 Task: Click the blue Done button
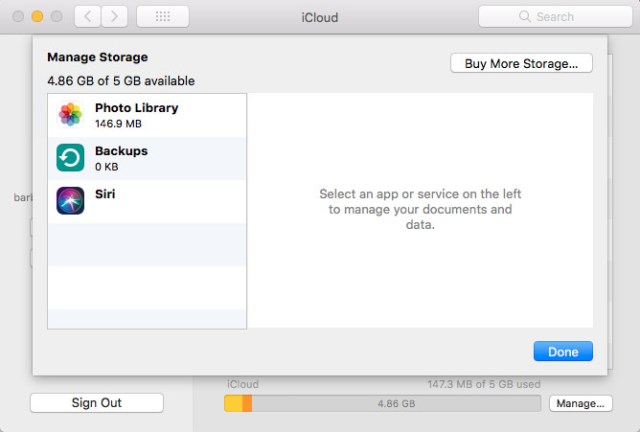[x=563, y=352]
